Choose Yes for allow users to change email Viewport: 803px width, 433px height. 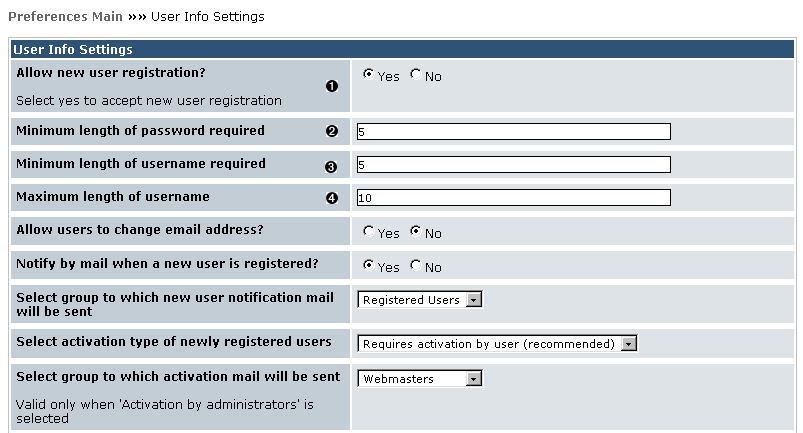[368, 232]
